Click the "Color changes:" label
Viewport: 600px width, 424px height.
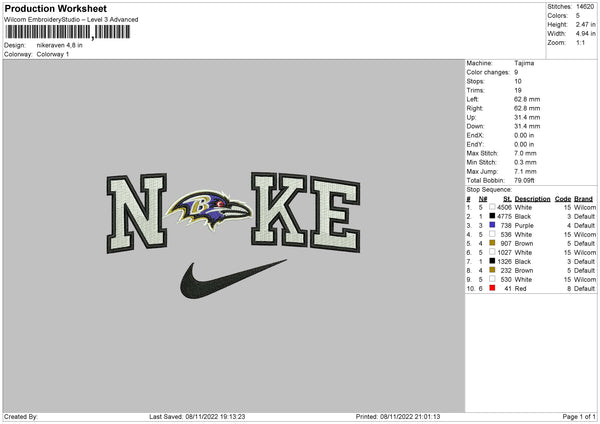point(488,72)
